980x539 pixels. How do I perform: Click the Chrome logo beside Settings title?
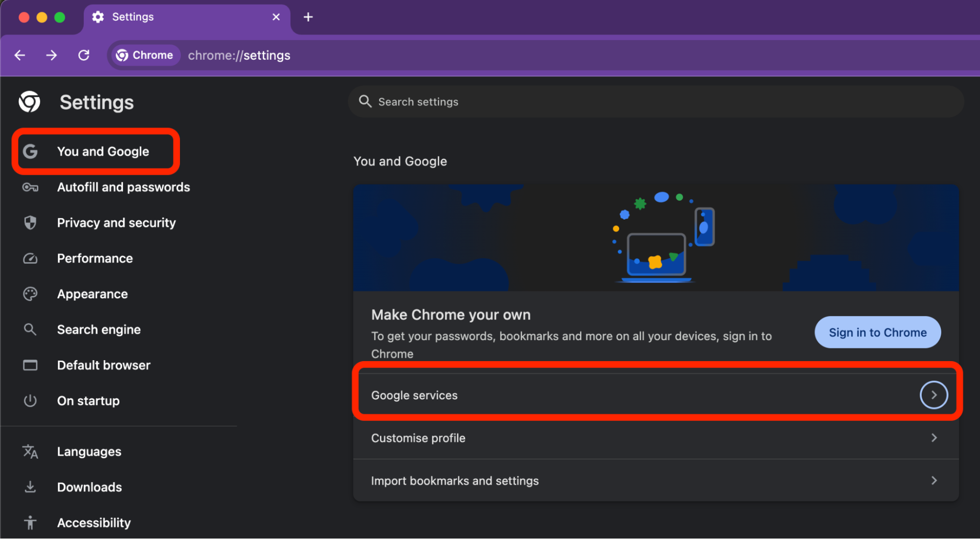click(29, 102)
